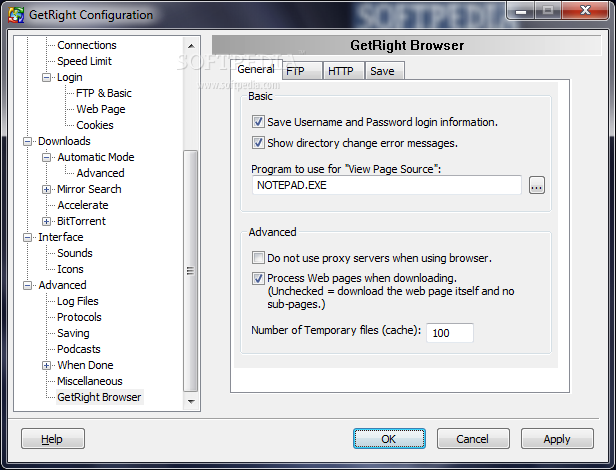
Task: Close the GetRight Configuration window
Action: coord(585,10)
